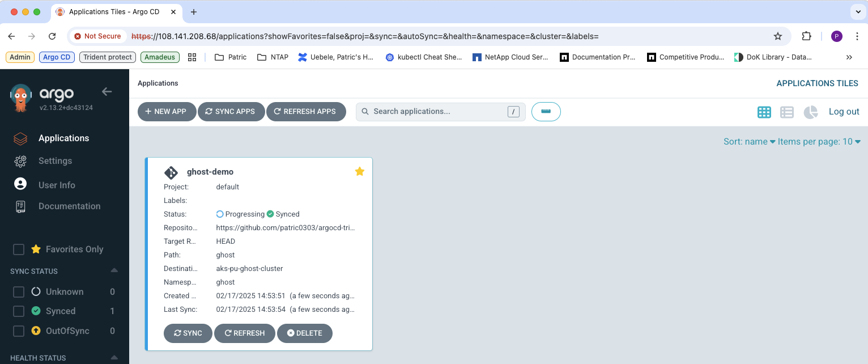The height and width of the screenshot is (364, 868).
Task: Open the Chrome three-dot menu
Action: (857, 36)
